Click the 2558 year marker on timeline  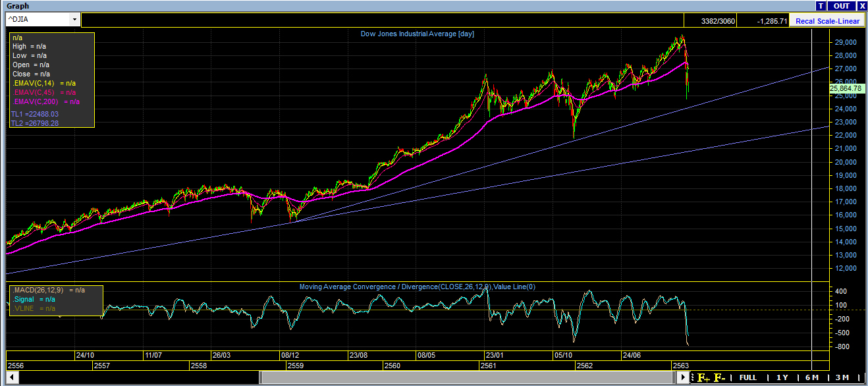tap(198, 365)
